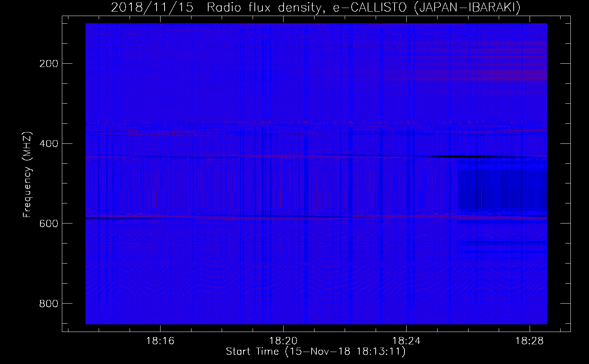Click the 'Start Time (15-Nov-18 18:13:11)' label

coord(316,352)
